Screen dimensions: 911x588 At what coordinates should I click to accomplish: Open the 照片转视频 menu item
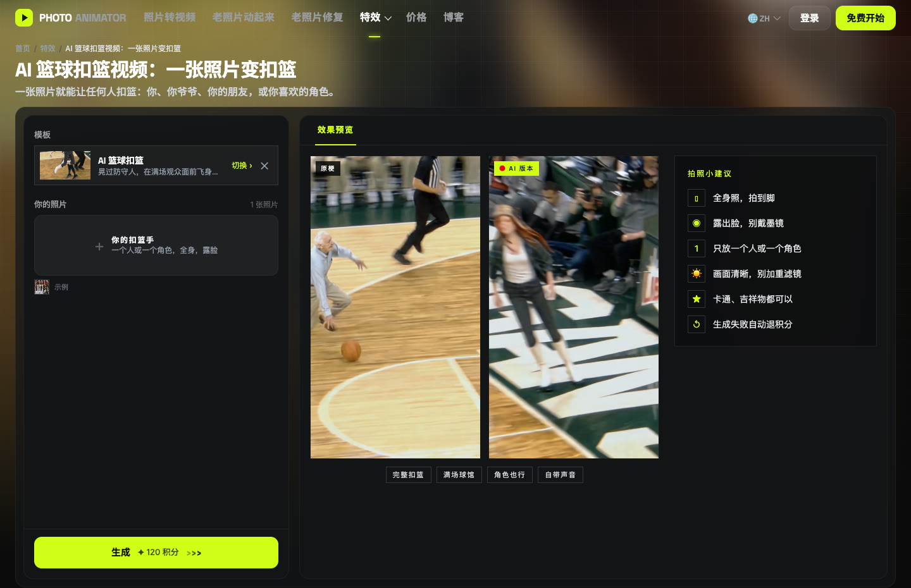point(170,18)
